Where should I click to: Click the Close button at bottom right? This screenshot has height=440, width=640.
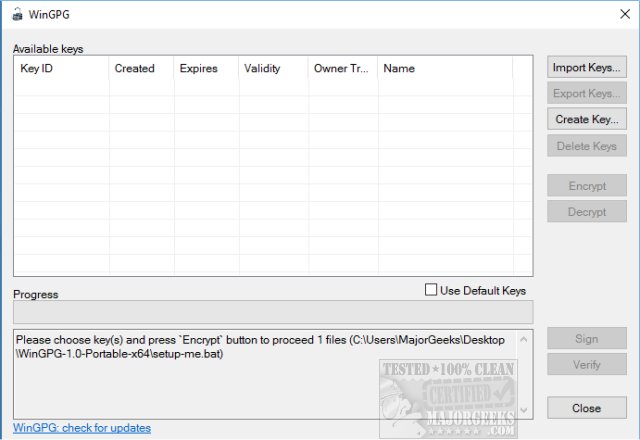click(x=587, y=408)
